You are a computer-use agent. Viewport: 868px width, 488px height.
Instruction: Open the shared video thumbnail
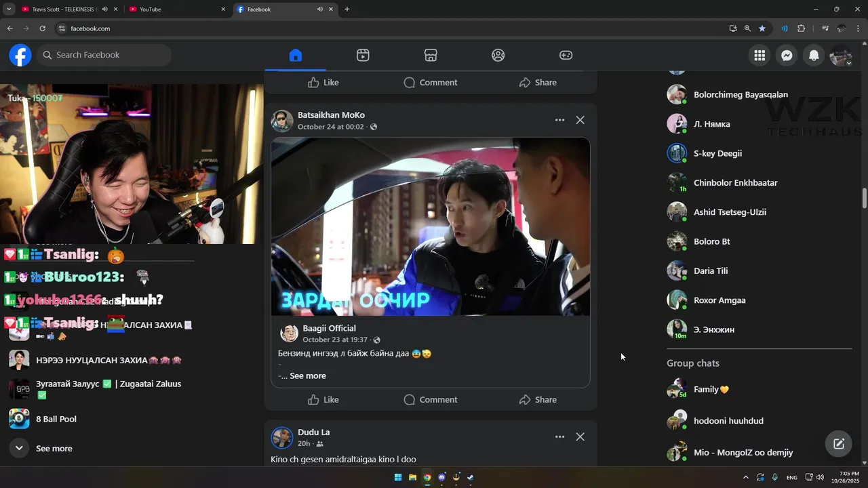pyautogui.click(x=431, y=226)
